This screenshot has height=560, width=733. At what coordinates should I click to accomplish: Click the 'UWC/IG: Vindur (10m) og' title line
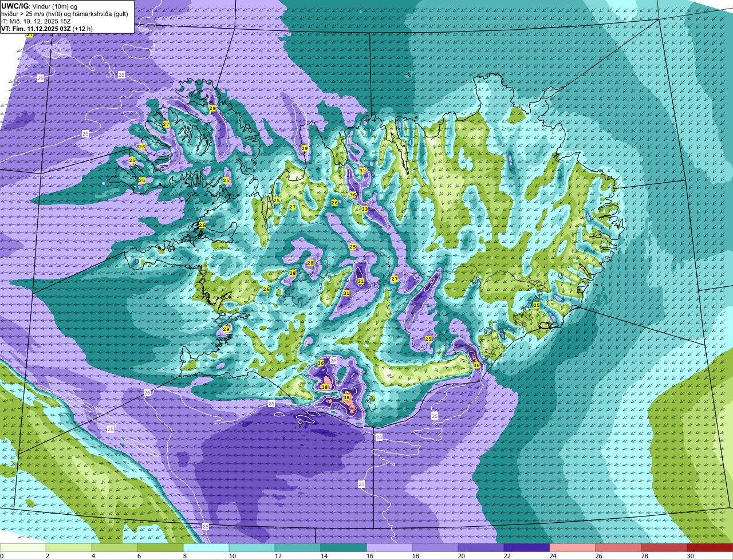(39, 6)
